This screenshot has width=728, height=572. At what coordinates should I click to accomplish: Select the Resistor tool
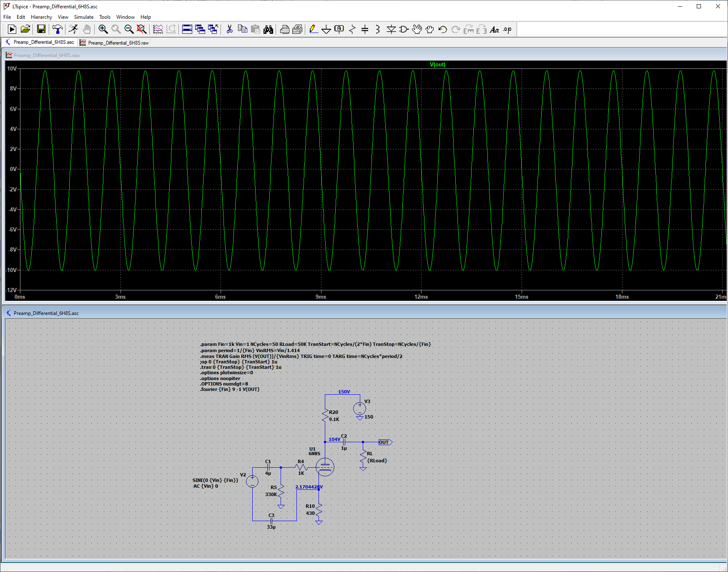pos(352,29)
